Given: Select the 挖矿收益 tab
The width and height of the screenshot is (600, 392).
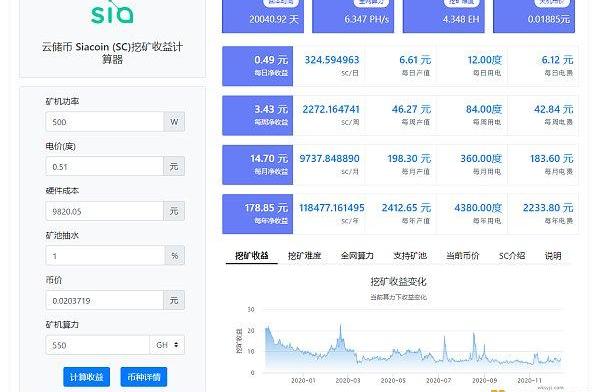Looking at the screenshot, I should point(251,256).
